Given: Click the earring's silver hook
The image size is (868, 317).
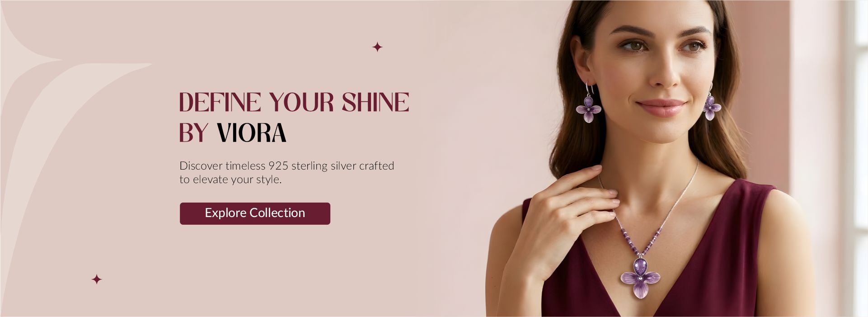Looking at the screenshot, I should [589, 88].
